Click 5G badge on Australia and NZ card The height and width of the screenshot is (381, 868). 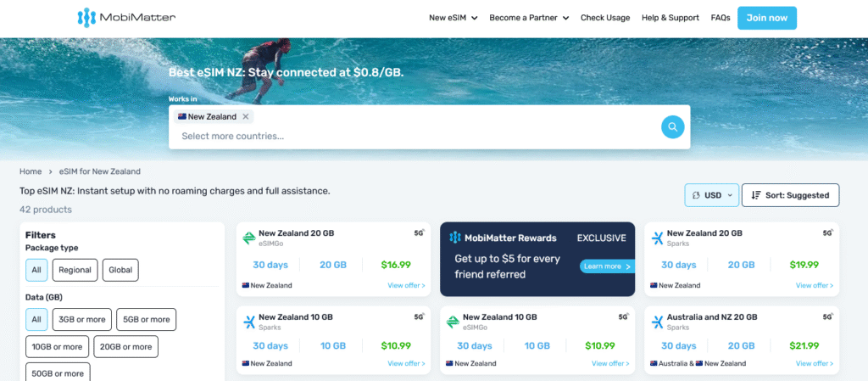tap(827, 317)
